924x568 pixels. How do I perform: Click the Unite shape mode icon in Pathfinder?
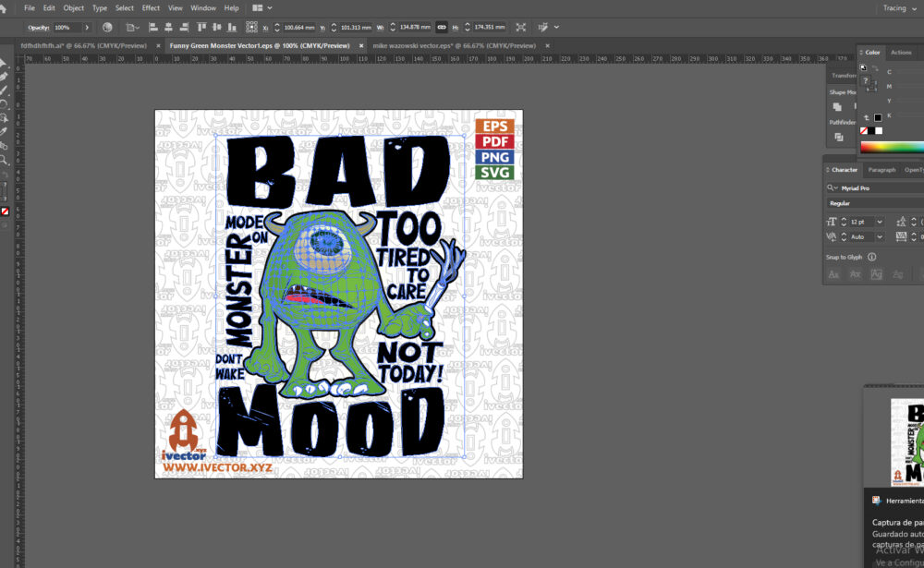[x=837, y=106]
